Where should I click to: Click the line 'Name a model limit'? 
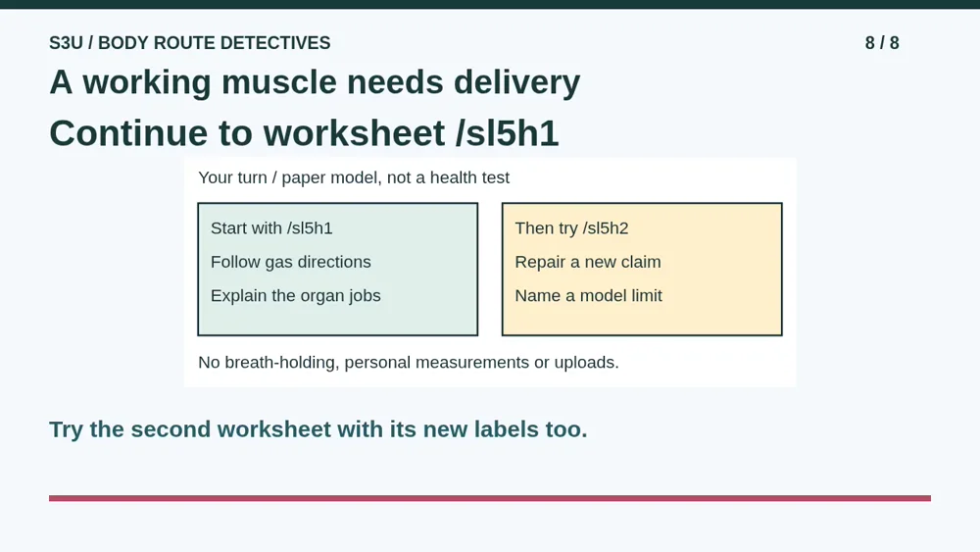(x=588, y=296)
